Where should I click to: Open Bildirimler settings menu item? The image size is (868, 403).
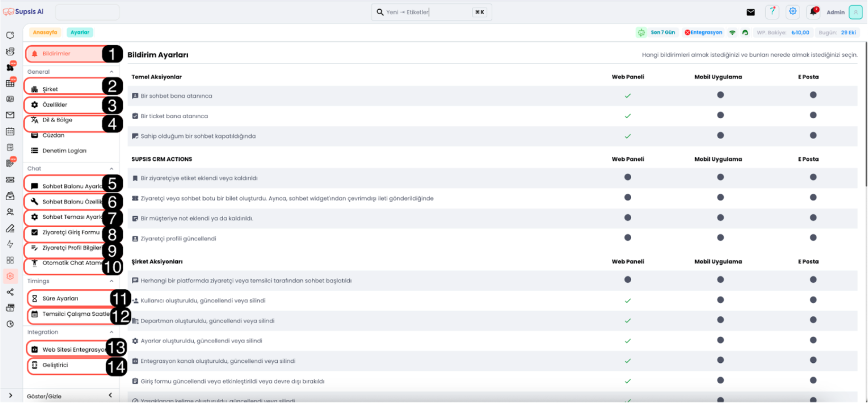coord(65,54)
